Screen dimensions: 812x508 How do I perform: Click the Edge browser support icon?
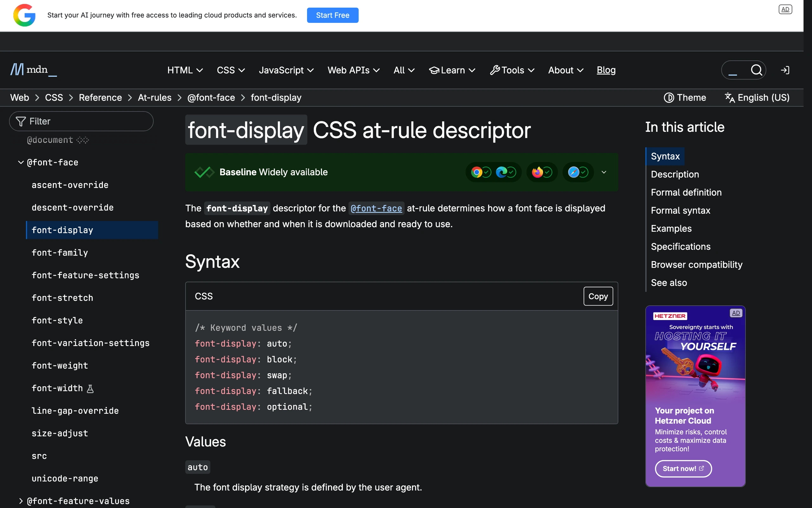click(x=501, y=172)
